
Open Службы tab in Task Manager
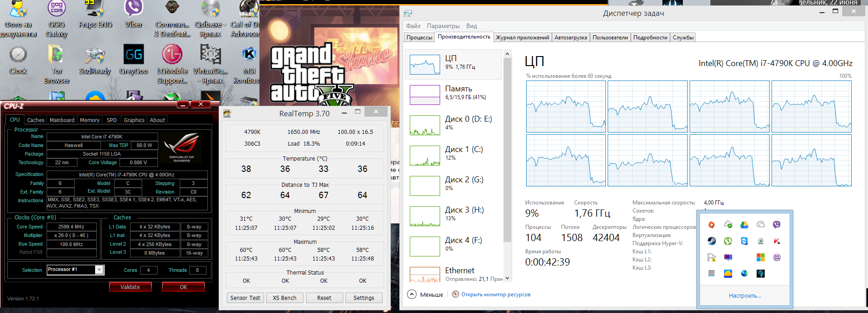tap(683, 38)
